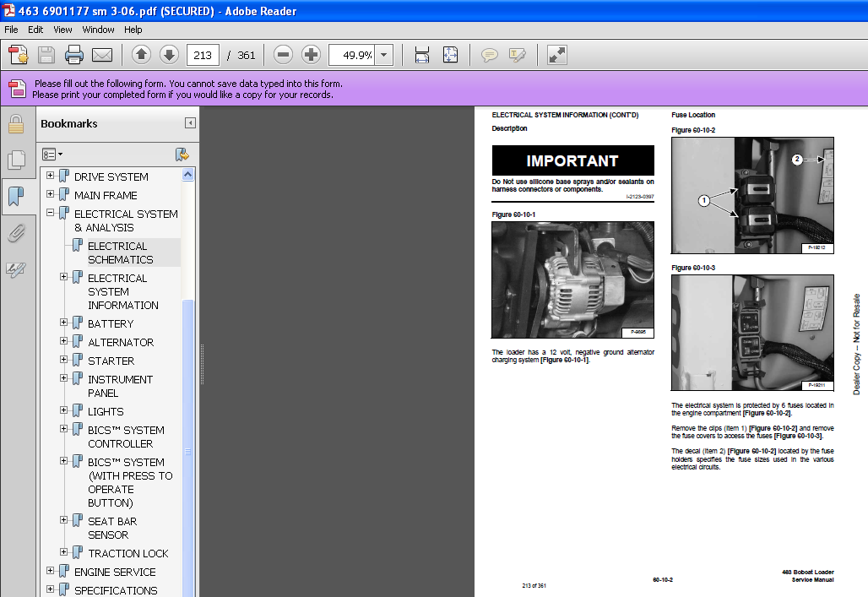Open the Edit menu
This screenshot has width=868, height=597.
[35, 30]
